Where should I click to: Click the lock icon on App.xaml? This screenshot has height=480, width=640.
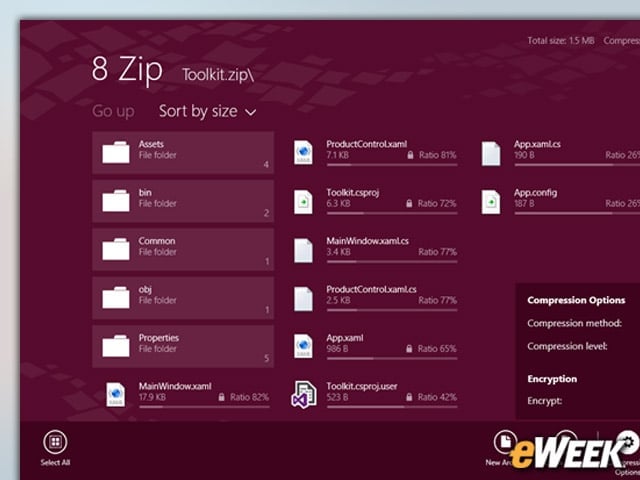pyautogui.click(x=409, y=349)
